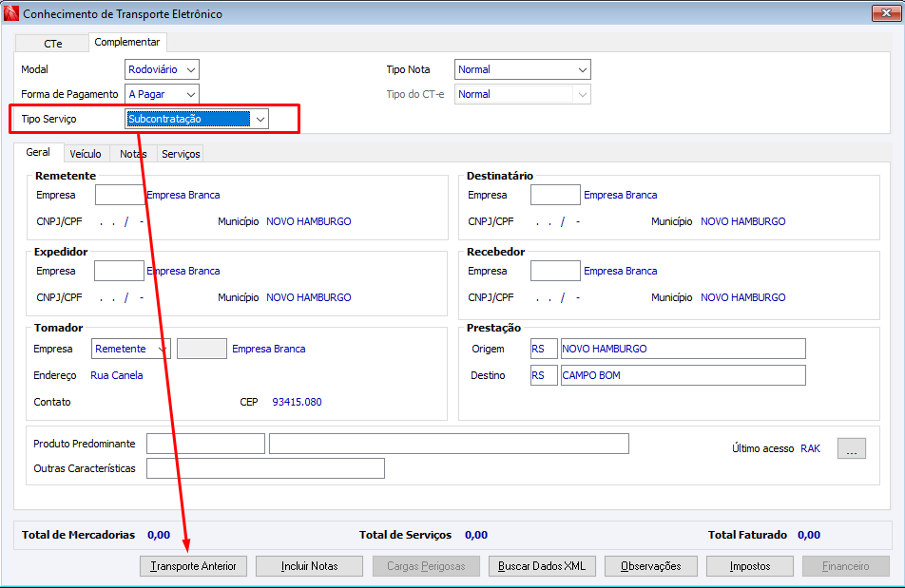This screenshot has height=588, width=905.
Task: Open the Notas sub-tab
Action: [x=133, y=154]
